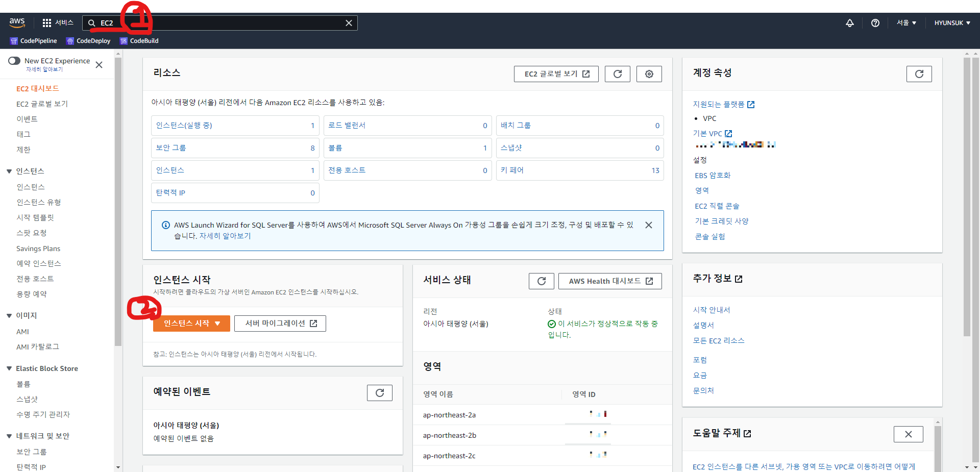Open external link icon beside 도움말 주제

click(x=747, y=434)
